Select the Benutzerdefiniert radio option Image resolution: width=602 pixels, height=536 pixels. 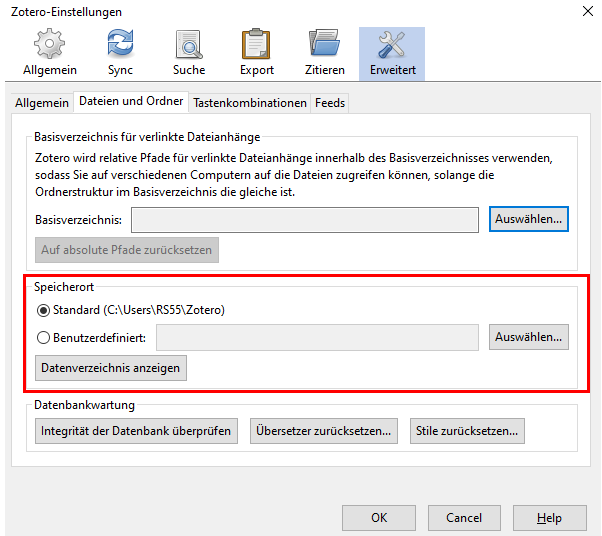click(43, 338)
